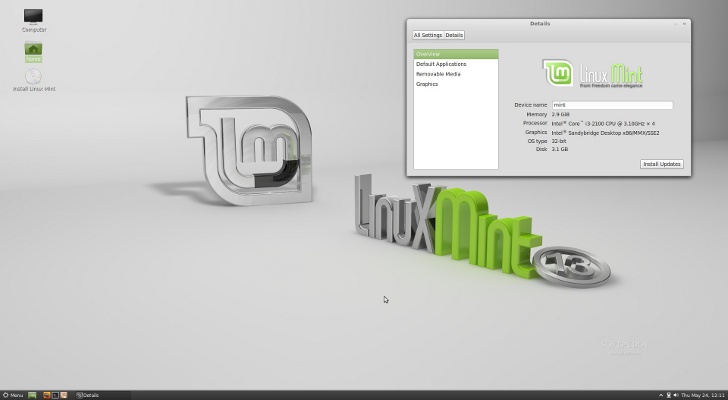This screenshot has height=400, width=728.
Task: Open the sound volume tray icon
Action: tap(676, 395)
